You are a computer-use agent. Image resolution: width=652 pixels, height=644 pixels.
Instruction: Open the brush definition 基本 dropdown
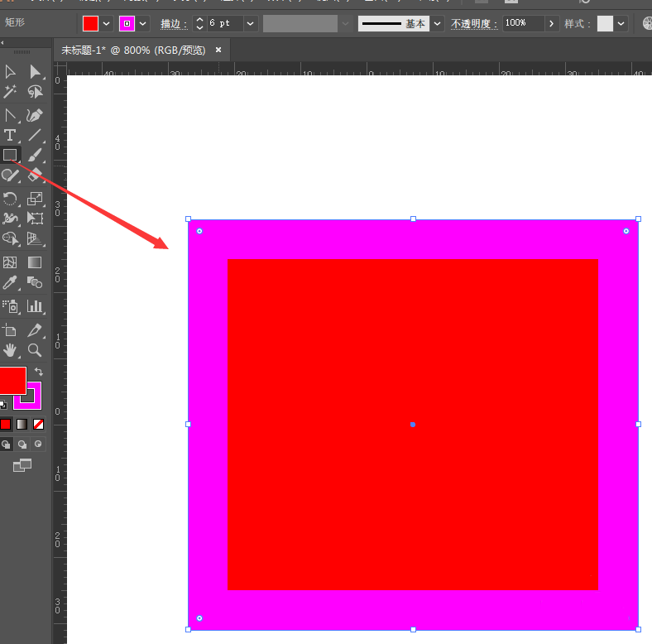pos(437,24)
